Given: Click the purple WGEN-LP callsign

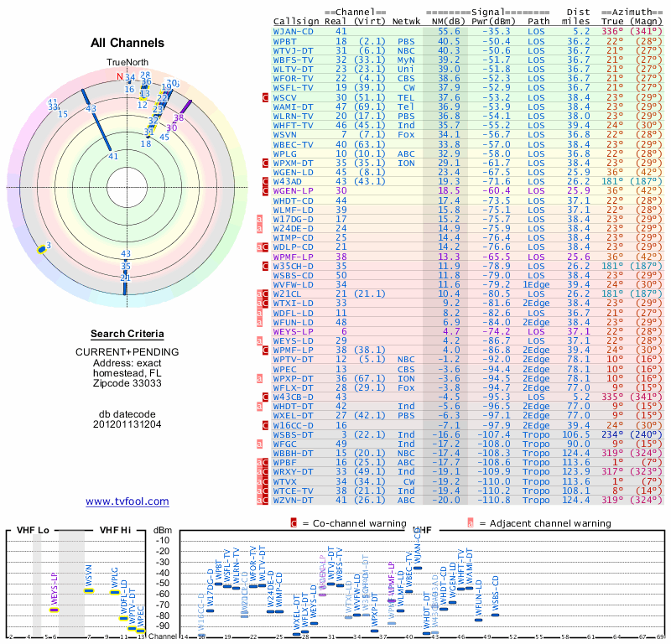Looking at the screenshot, I should coord(293,191).
